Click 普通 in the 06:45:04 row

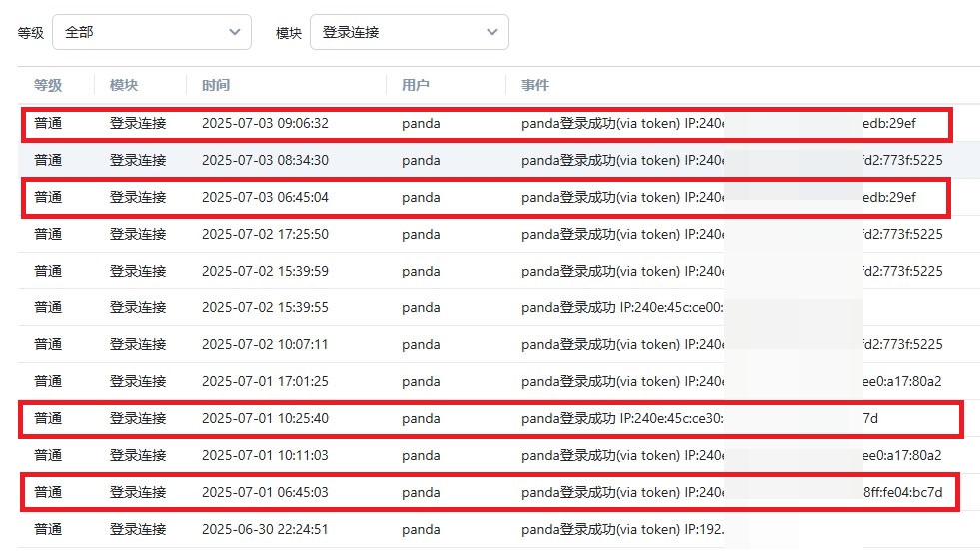(48, 197)
